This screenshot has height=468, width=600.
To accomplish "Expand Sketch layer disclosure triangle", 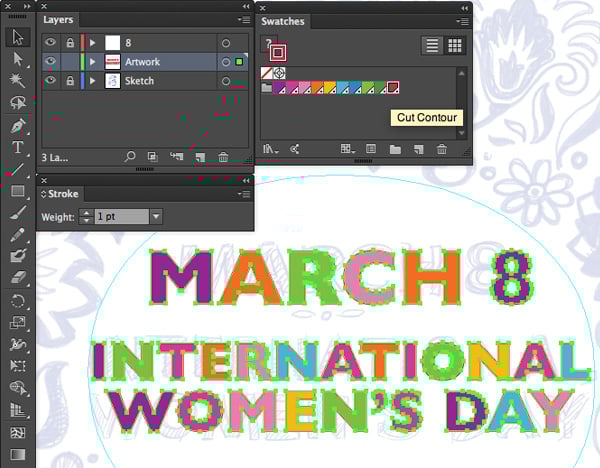I will pos(92,81).
